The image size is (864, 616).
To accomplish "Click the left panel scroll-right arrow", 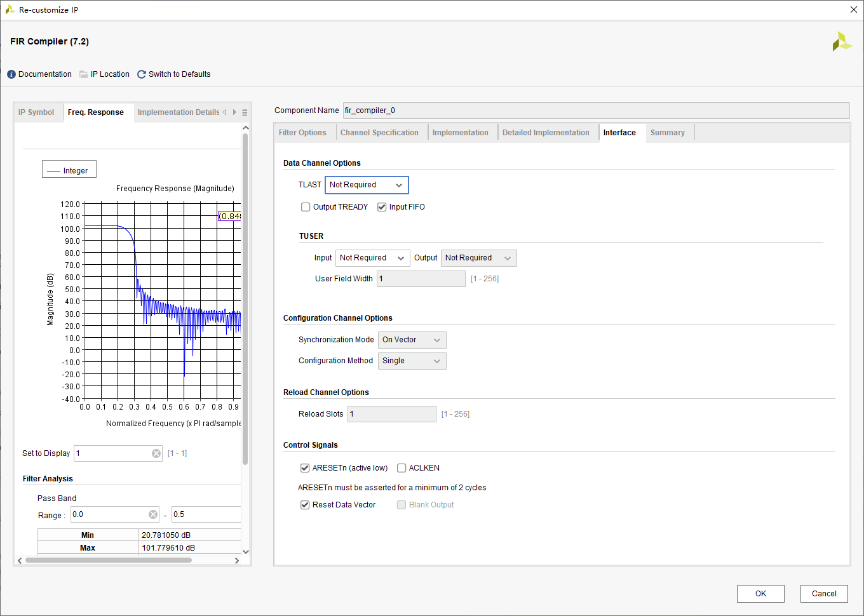I will point(237,561).
